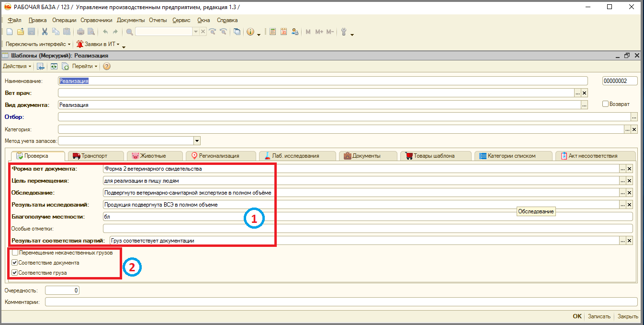Click the OK button
644x325 pixels.
click(577, 316)
